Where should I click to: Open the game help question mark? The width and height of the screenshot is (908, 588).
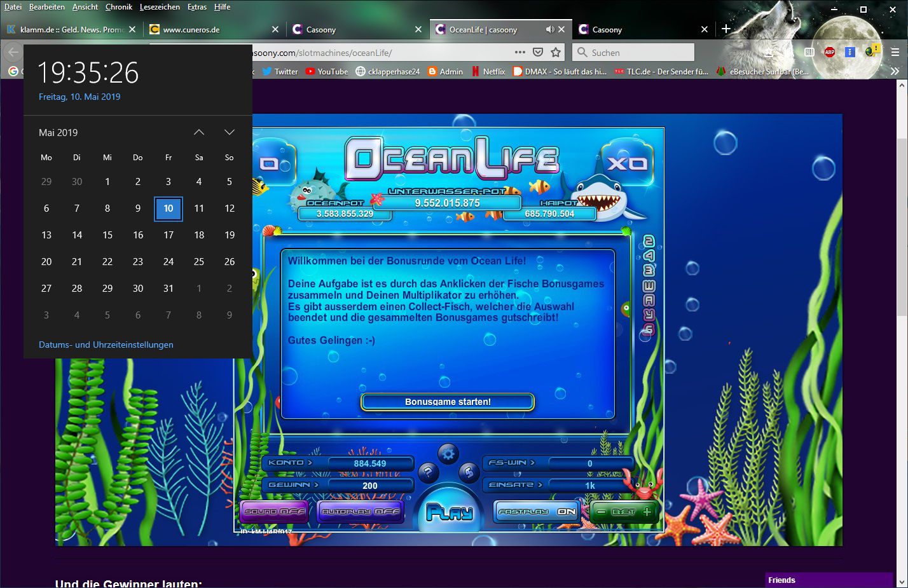(x=428, y=472)
